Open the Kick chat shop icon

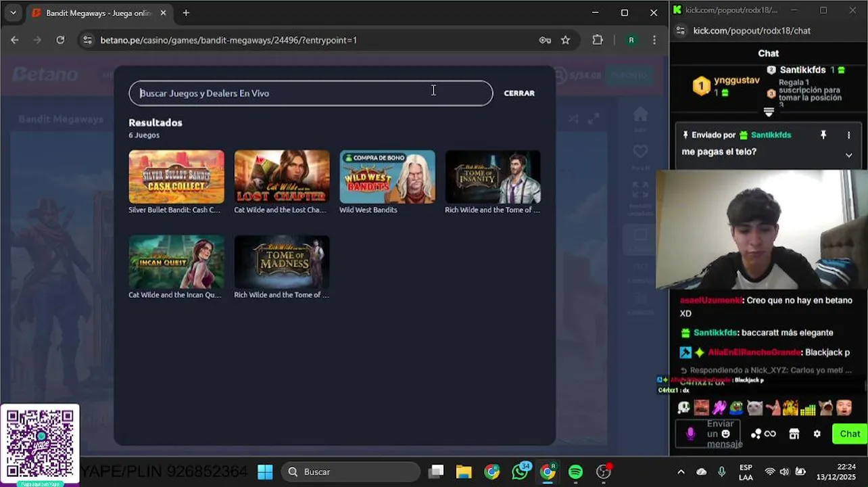[x=794, y=434]
